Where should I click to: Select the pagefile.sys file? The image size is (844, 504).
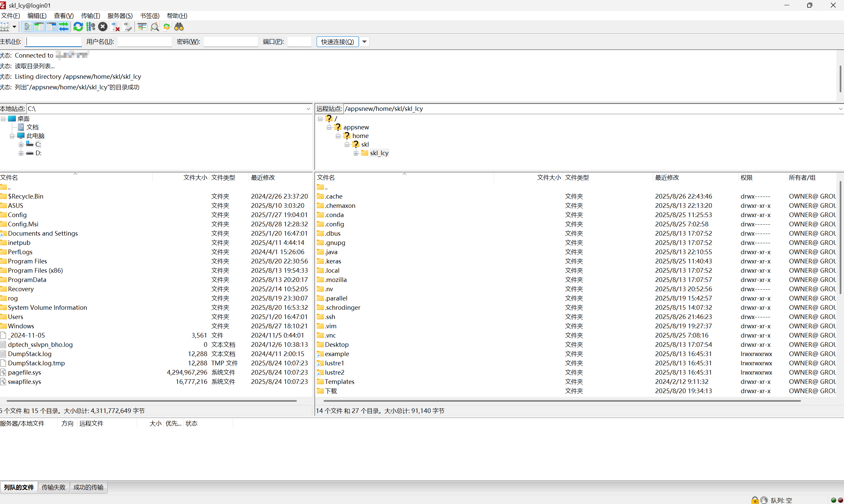[25, 372]
